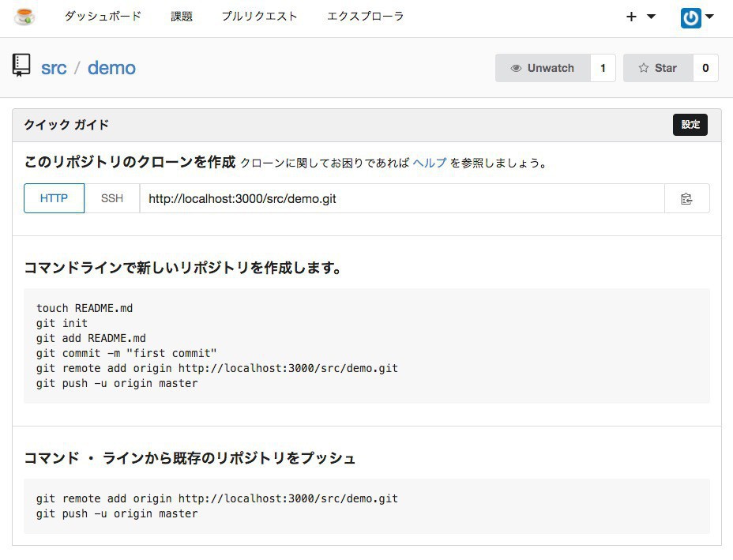This screenshot has height=560, width=733.
Task: Copy the clone URL with the clipboard icon
Action: click(686, 199)
